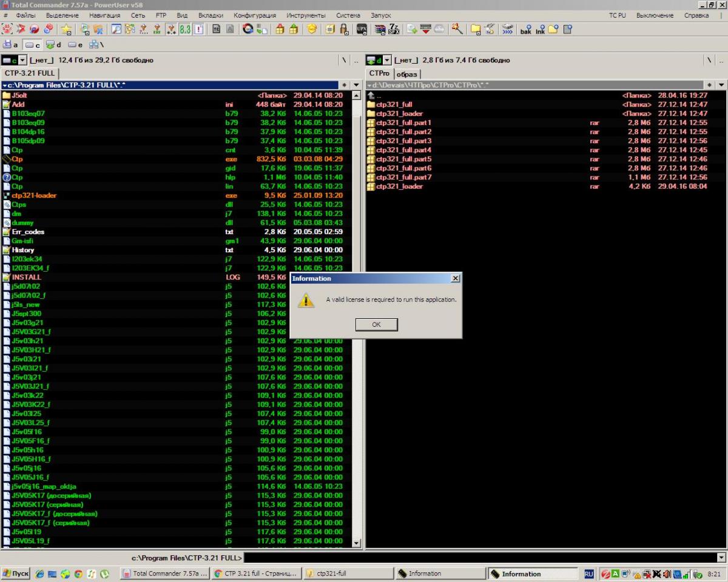Open the Chrome CTP 3.21 full taskbar button

(256, 574)
